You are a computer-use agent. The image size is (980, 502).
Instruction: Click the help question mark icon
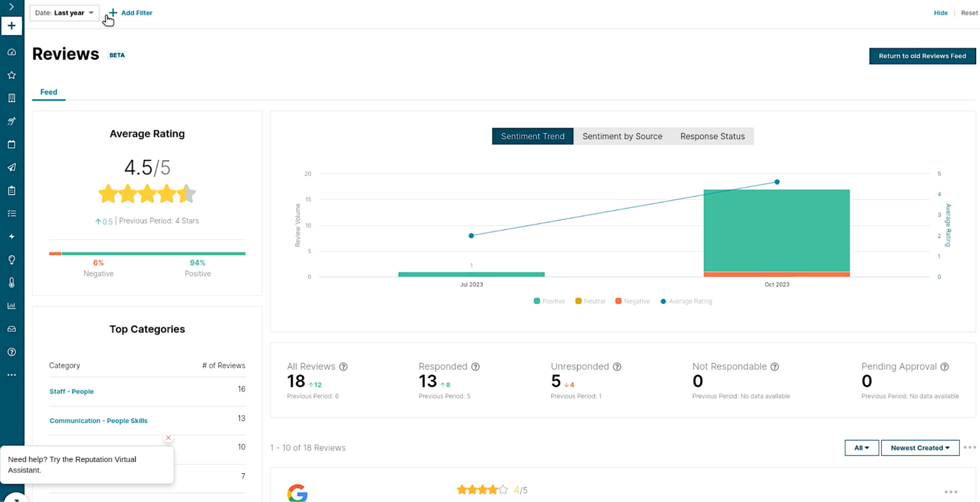click(x=11, y=351)
